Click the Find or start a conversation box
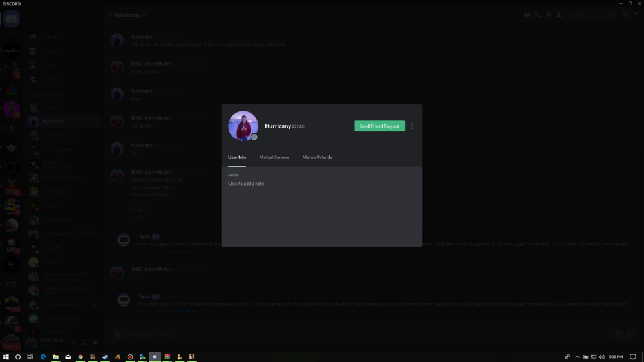This screenshot has width=644, height=362. pyautogui.click(x=63, y=15)
